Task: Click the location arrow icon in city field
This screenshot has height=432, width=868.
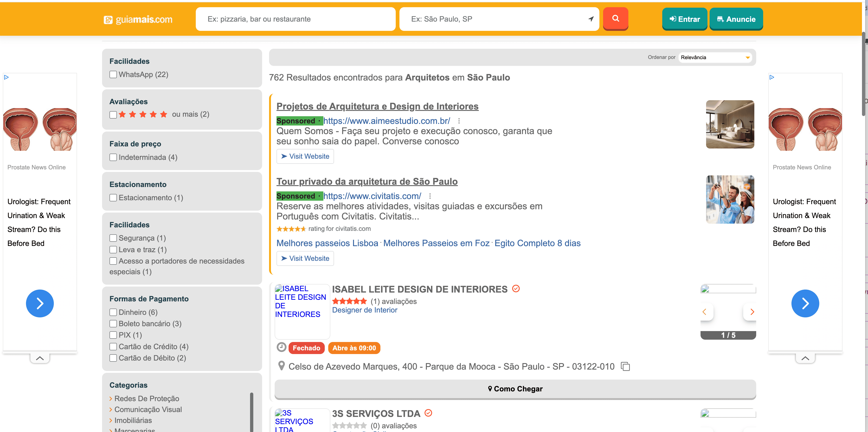Action: pyautogui.click(x=591, y=19)
